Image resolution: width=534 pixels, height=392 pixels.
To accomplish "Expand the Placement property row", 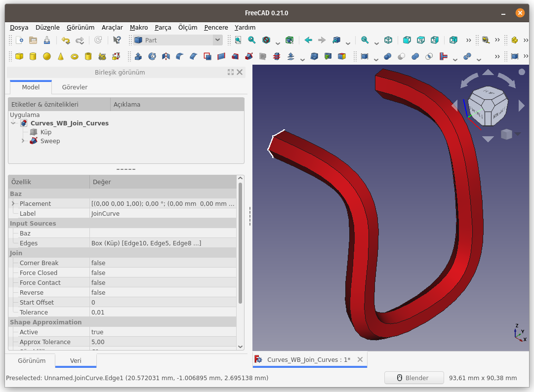I will click(13, 203).
